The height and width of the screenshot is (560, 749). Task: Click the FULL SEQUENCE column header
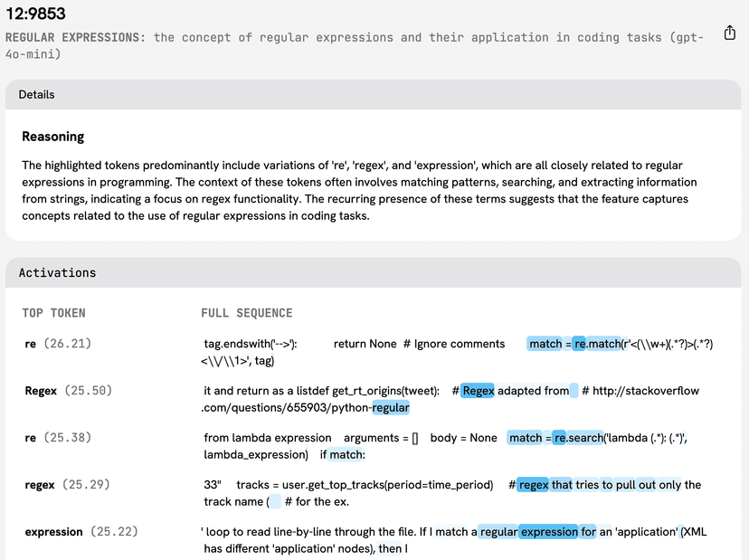247,313
